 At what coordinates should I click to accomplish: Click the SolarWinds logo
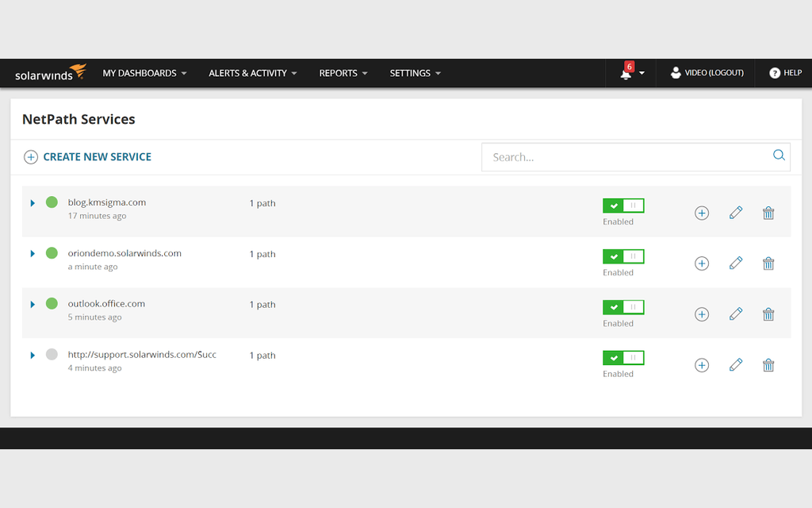coord(51,73)
